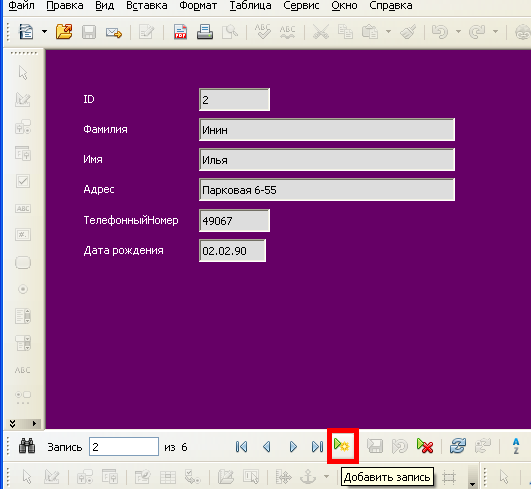531x489 pixels.
Task: Jump to the last record arrow
Action: point(317,447)
